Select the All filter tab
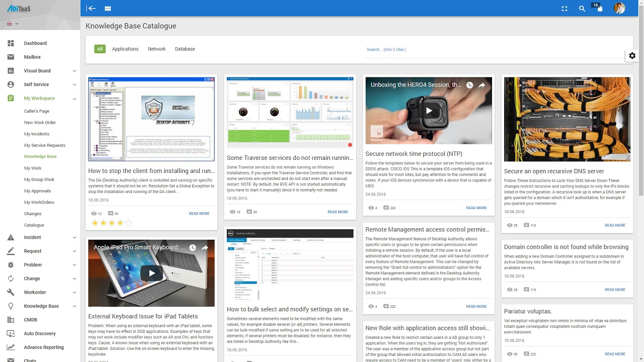The width and height of the screenshot is (644, 362). click(x=100, y=49)
